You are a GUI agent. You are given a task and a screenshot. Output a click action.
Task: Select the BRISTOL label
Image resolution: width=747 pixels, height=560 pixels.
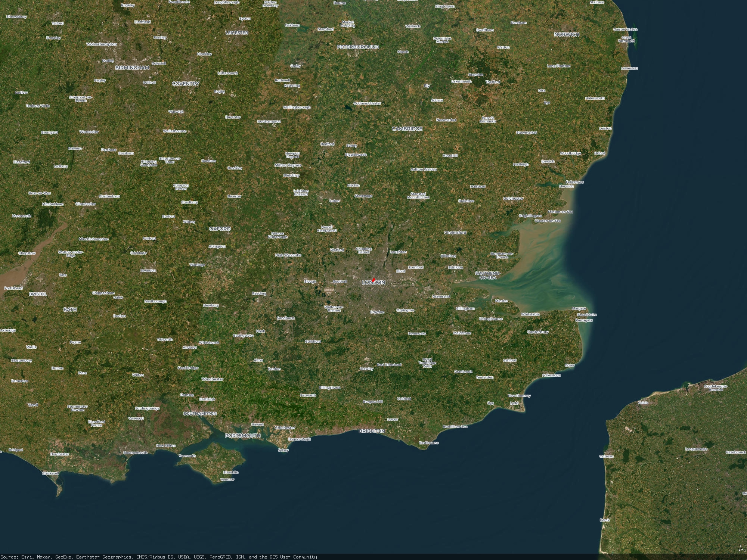tap(38, 294)
